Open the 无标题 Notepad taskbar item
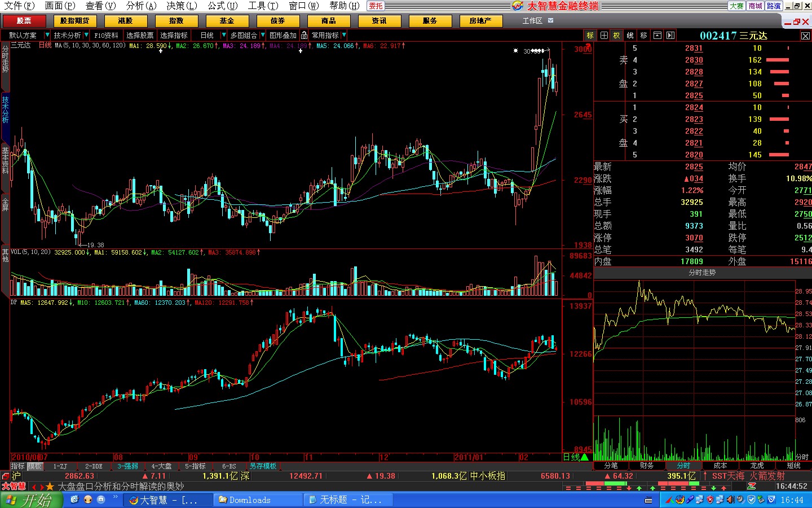Screen dimensions: 812x508 [x=348, y=500]
